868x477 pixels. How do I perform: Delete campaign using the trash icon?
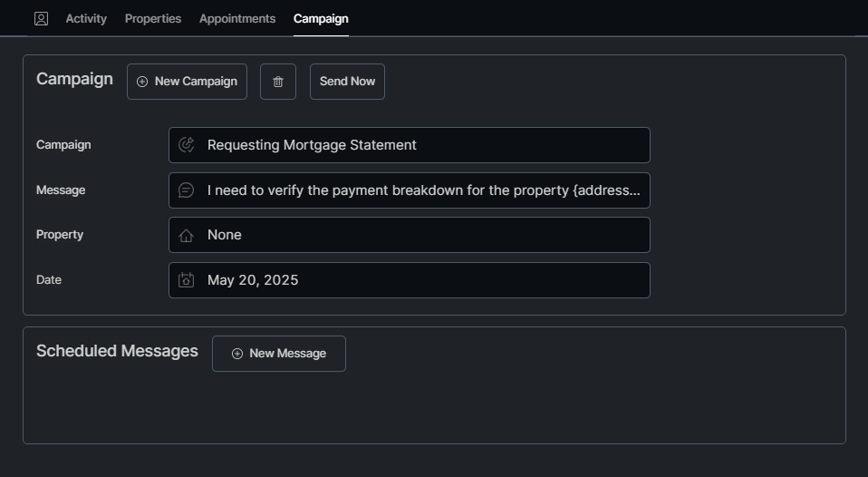pyautogui.click(x=278, y=82)
